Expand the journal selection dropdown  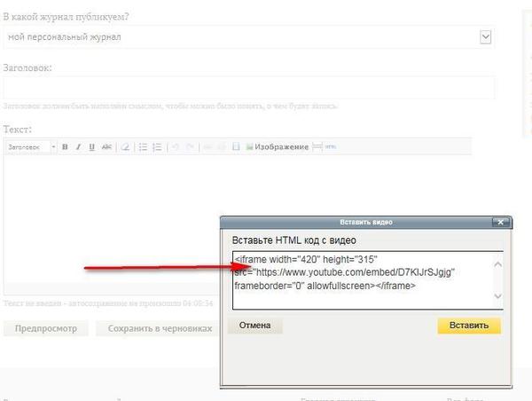(x=485, y=36)
